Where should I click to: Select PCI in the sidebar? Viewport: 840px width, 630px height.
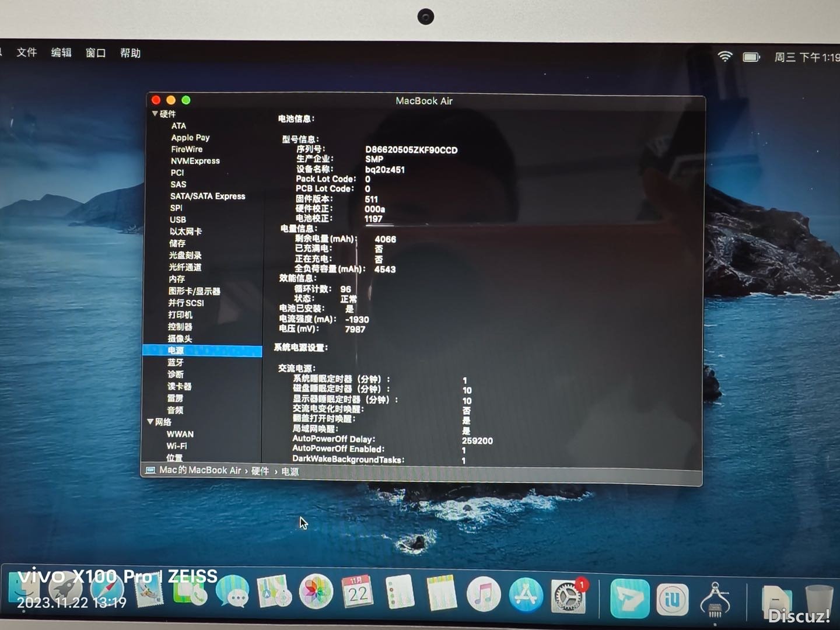coord(177,173)
